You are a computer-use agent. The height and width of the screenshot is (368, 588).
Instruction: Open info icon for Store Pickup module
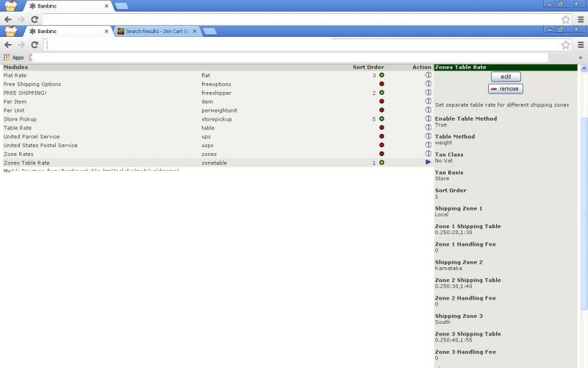click(x=429, y=118)
